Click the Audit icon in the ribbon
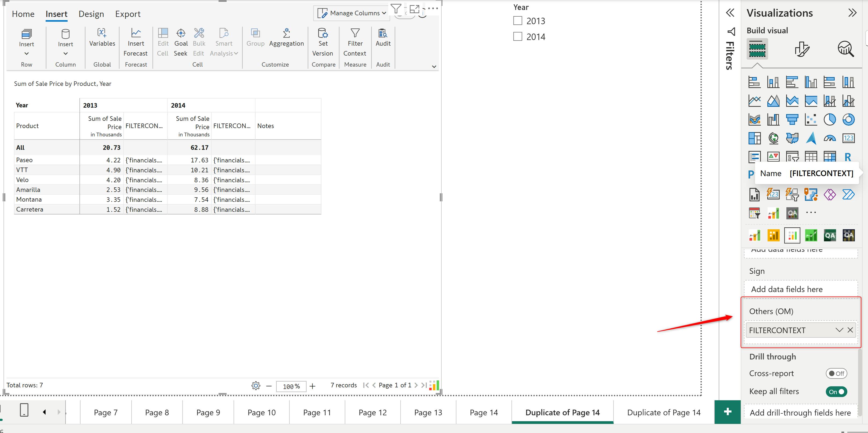Screen dimensions: 868x433 coord(383,33)
